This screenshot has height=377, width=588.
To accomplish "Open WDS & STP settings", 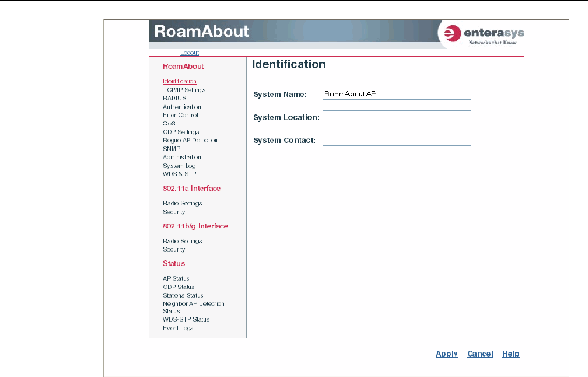I will (x=179, y=174).
